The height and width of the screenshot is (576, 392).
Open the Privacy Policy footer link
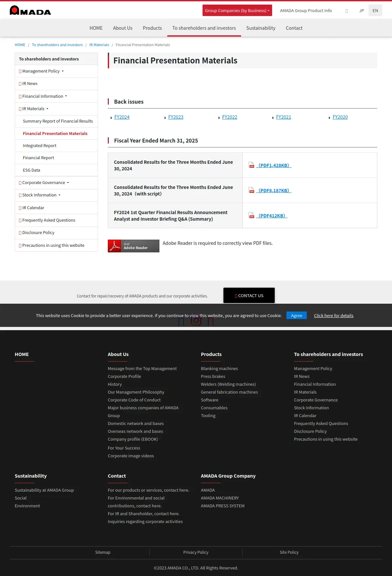(x=196, y=552)
